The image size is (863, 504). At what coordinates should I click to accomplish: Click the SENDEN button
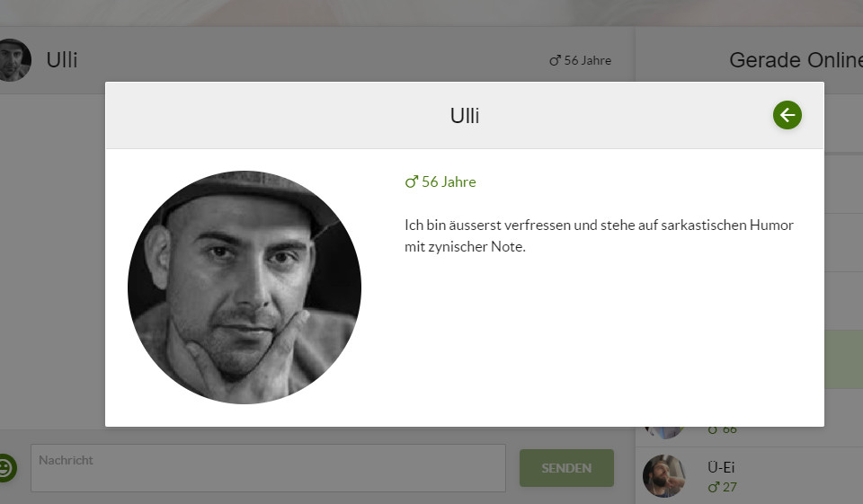pyautogui.click(x=566, y=468)
